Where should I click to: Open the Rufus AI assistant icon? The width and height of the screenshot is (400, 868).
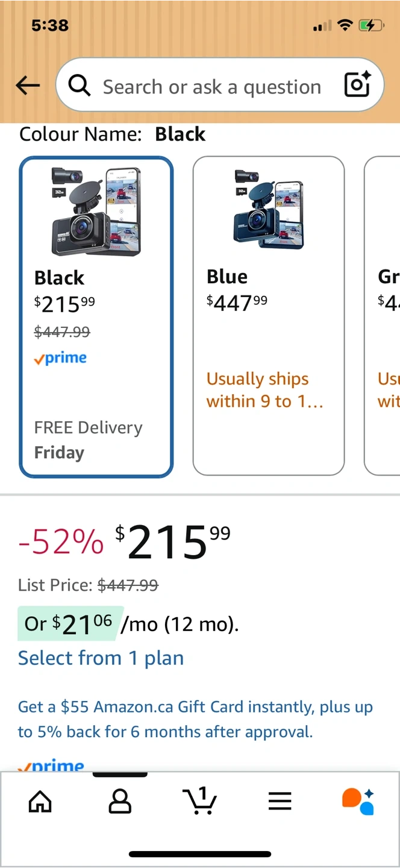[358, 801]
